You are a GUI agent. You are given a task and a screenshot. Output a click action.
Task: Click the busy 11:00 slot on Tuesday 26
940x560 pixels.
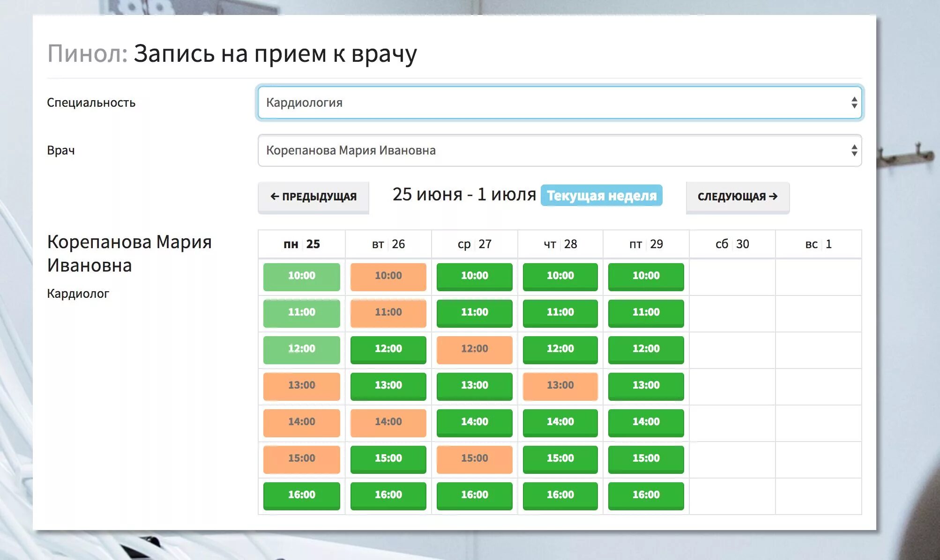[388, 313]
